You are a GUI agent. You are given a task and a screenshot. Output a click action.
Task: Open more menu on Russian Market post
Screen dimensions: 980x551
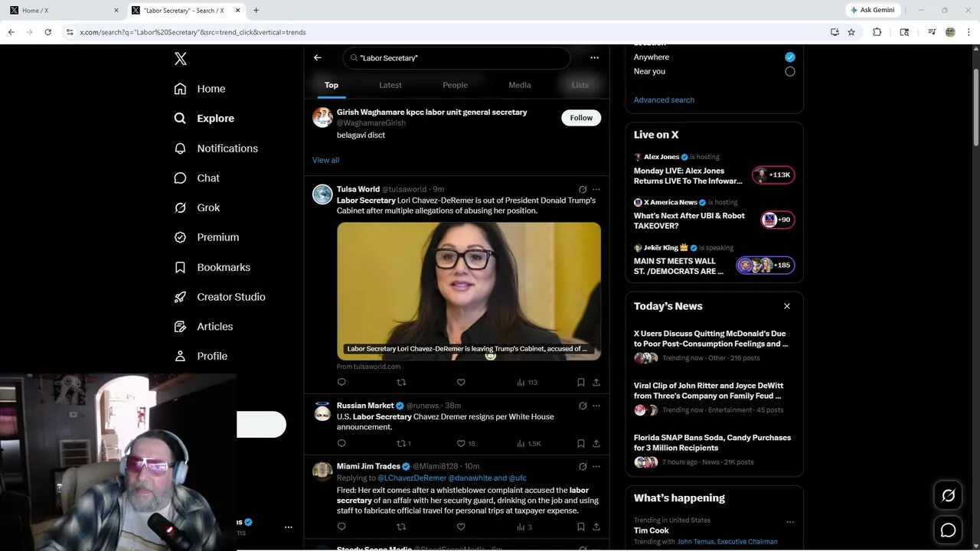(596, 406)
